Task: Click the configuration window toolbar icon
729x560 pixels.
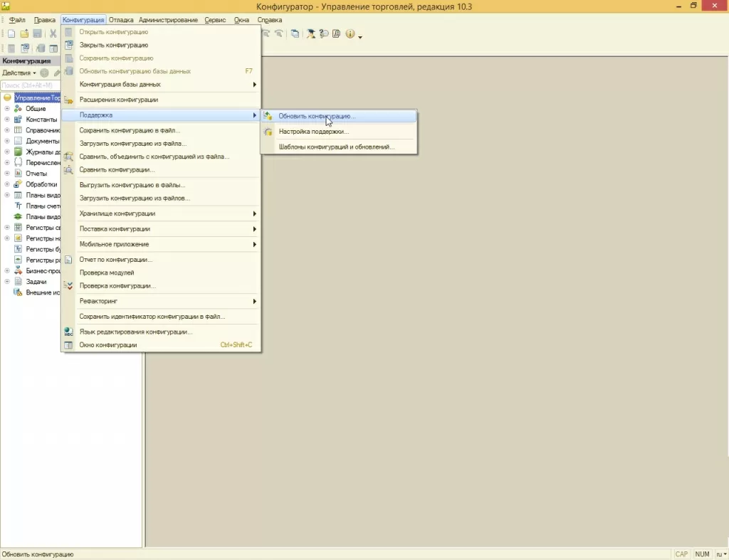Action: (x=53, y=48)
